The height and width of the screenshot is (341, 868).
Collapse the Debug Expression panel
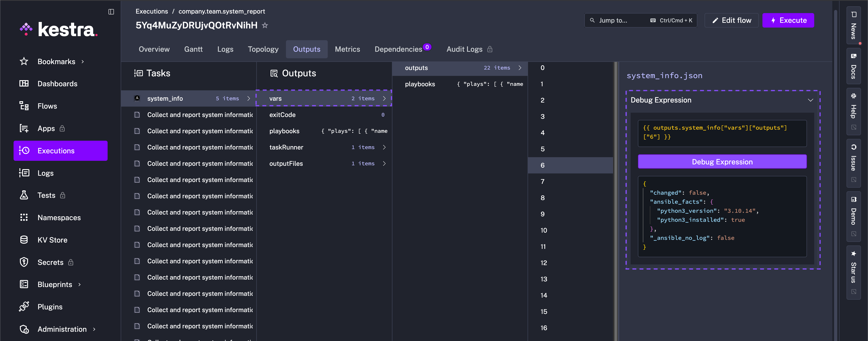(x=811, y=100)
